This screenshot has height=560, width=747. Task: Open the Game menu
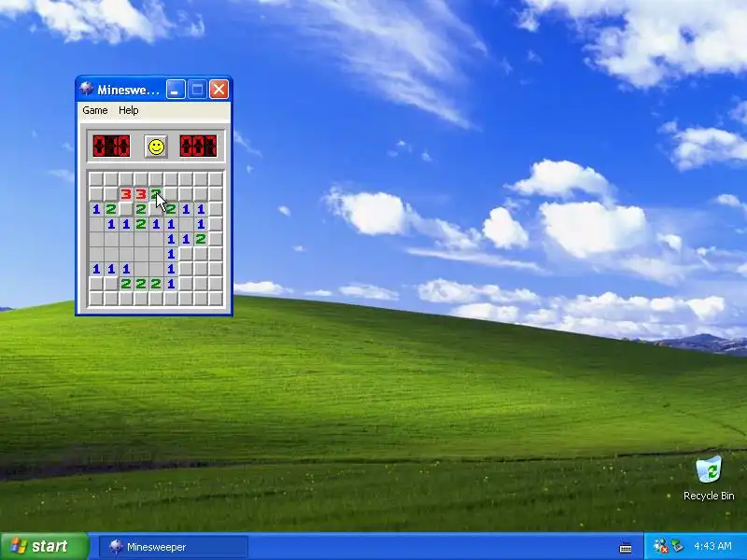coord(95,110)
